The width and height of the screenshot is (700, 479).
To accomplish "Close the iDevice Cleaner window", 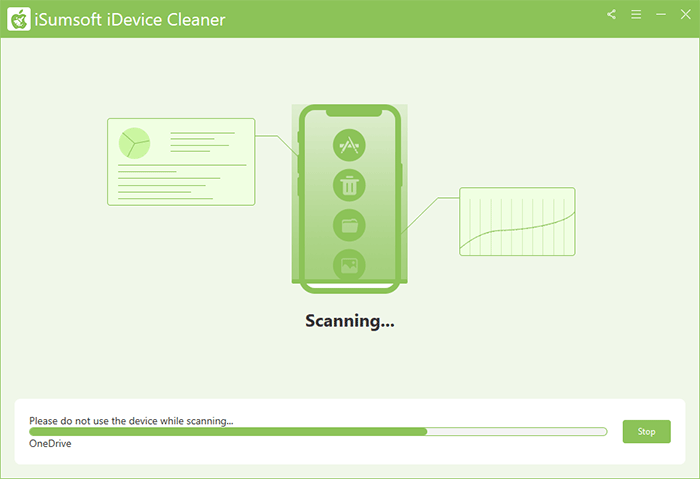I will tap(686, 14).
